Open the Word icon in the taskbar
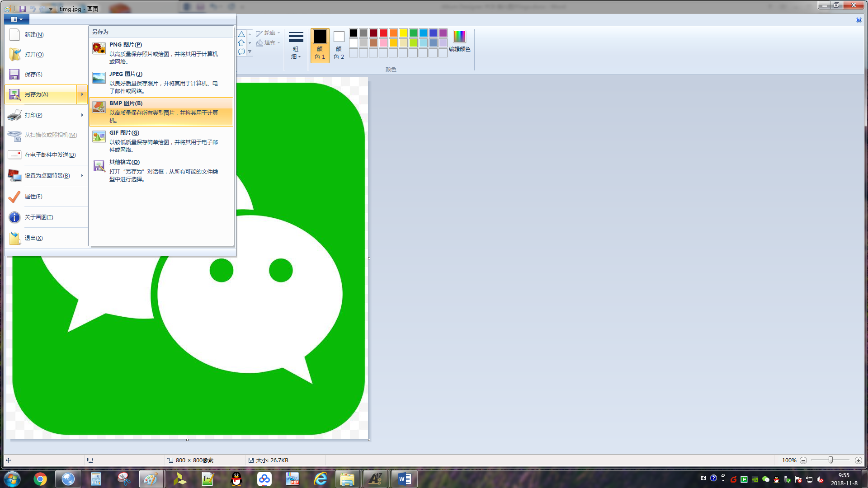The width and height of the screenshot is (868, 488). tap(404, 479)
